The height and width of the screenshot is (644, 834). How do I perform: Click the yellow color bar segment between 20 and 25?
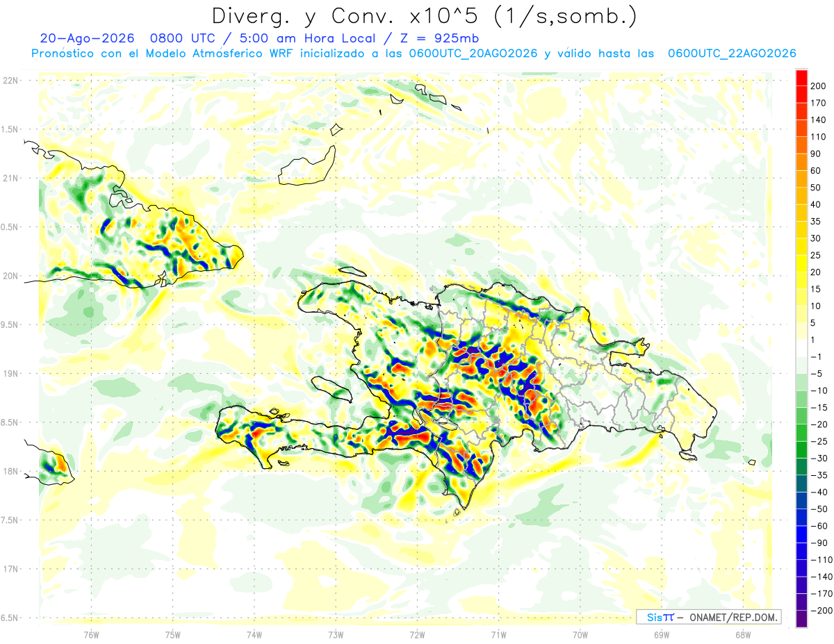(801, 264)
